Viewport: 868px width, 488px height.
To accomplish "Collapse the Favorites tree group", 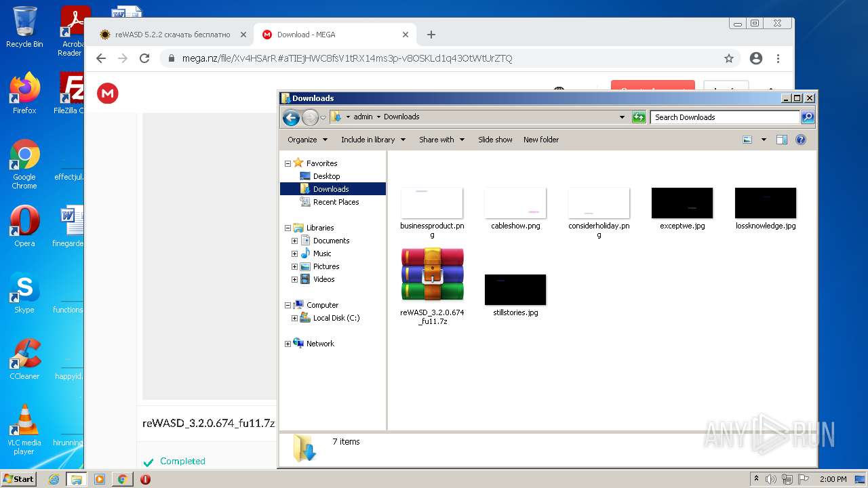I will [x=288, y=163].
